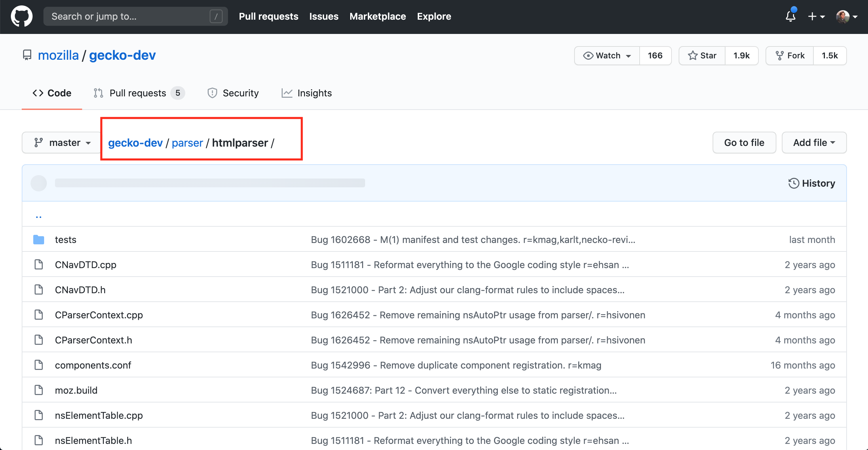Click the CNavDTD.cpp file icon
Image resolution: width=868 pixels, height=450 pixels.
[39, 265]
